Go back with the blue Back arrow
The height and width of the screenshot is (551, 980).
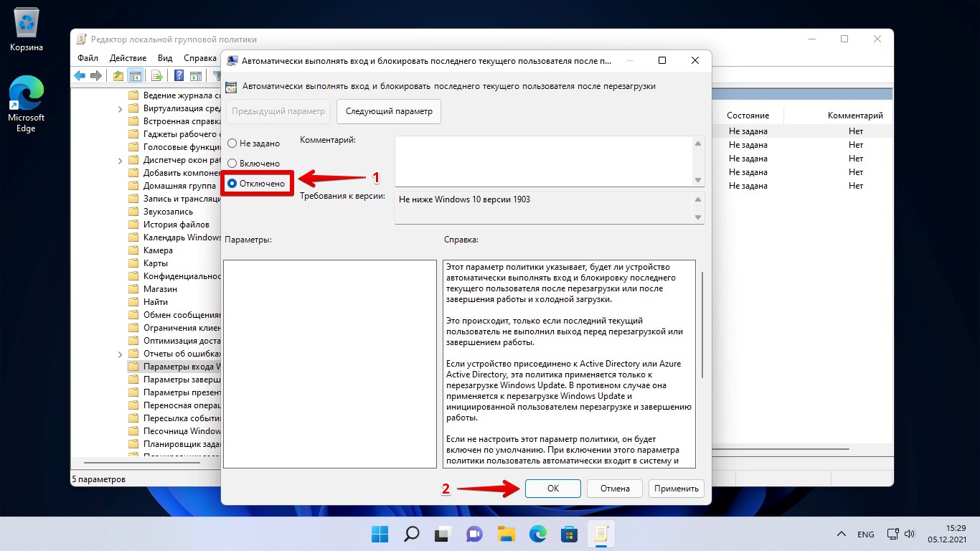(80, 75)
